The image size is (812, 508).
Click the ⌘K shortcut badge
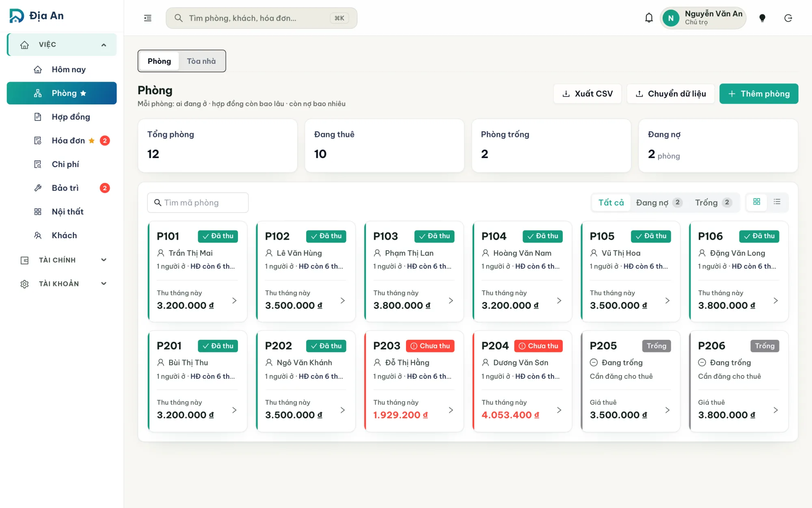[339, 18]
